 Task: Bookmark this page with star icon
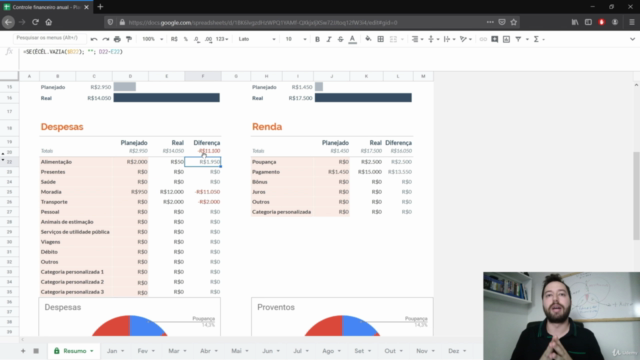(514, 22)
